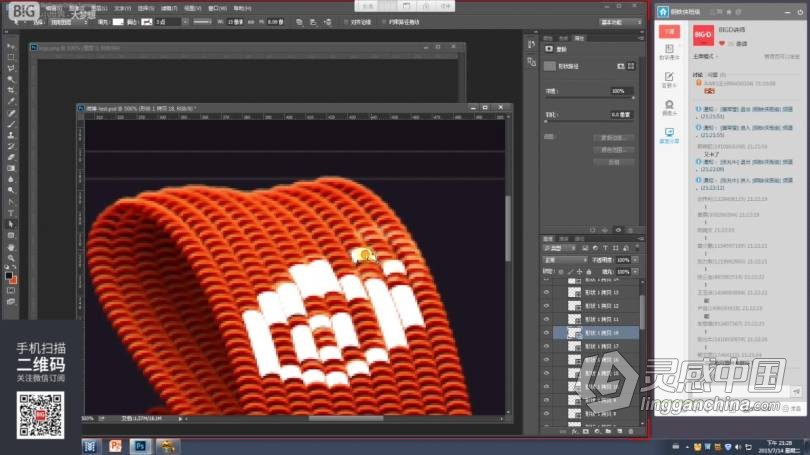Hide layer 形状 1 拷贝 16
Image resolution: width=810 pixels, height=455 pixels.
pos(546,359)
